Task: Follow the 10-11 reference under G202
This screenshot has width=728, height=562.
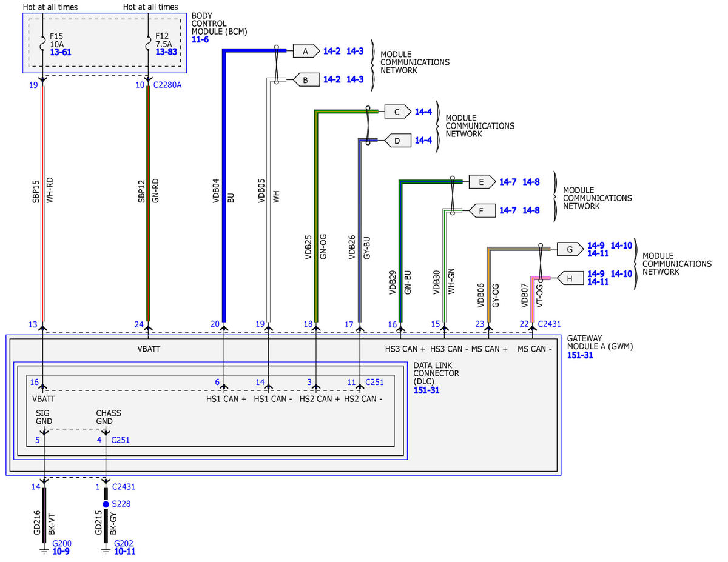Action: click(125, 551)
